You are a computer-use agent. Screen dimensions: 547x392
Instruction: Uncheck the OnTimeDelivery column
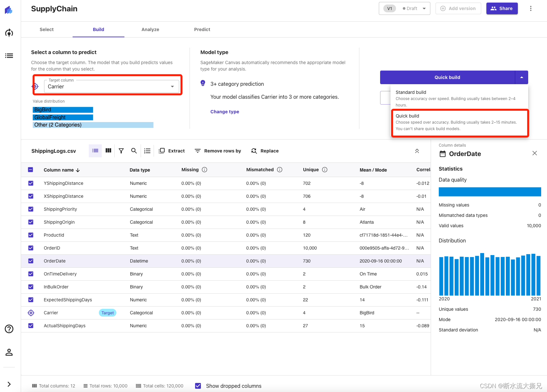point(31,274)
